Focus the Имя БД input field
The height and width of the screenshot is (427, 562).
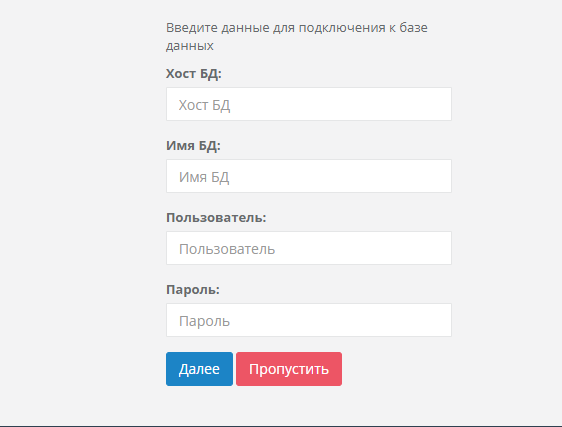coord(309,176)
